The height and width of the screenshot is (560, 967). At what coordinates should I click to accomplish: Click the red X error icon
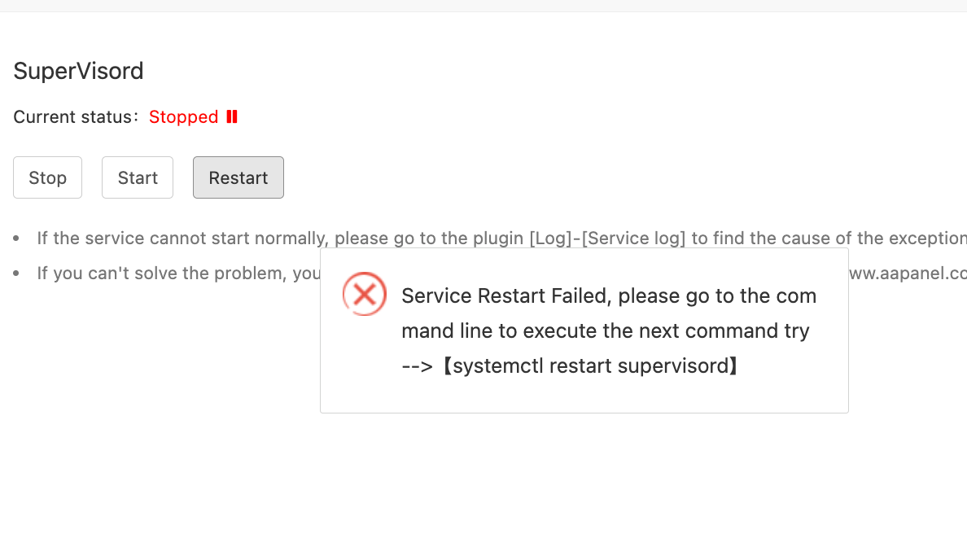[x=364, y=294]
